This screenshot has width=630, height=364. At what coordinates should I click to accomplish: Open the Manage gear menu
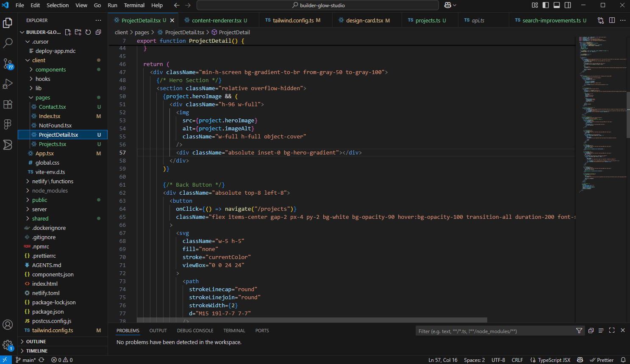[x=8, y=345]
